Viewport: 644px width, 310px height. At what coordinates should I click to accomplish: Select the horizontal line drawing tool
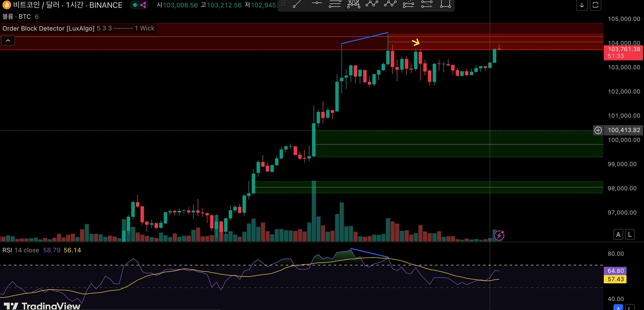pyautogui.click(x=316, y=3)
